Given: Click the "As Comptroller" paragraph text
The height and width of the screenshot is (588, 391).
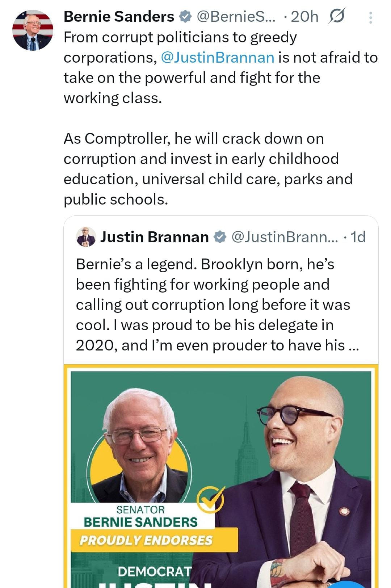Looking at the screenshot, I should tap(208, 169).
